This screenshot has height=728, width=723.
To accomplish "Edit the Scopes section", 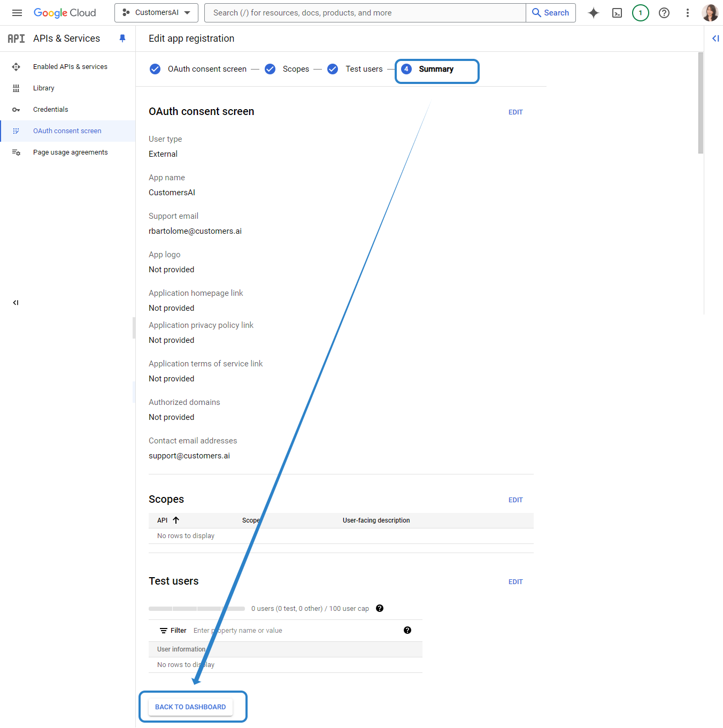I will point(516,500).
